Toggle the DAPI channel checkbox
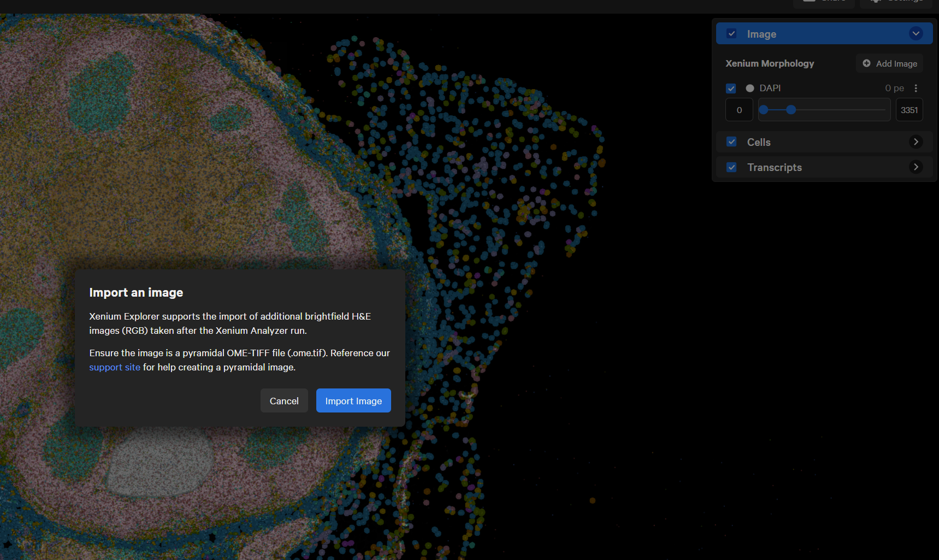This screenshot has height=560, width=939. point(731,89)
